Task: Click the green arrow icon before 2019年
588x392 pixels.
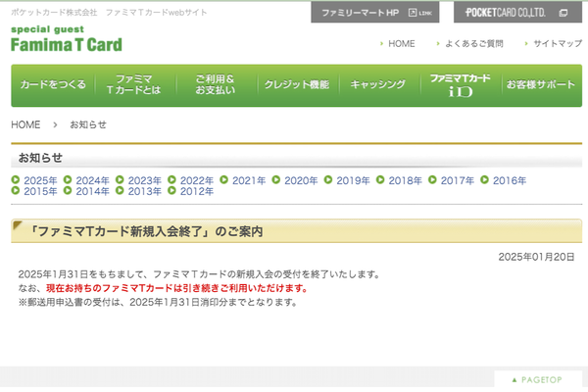Action: [x=328, y=179]
